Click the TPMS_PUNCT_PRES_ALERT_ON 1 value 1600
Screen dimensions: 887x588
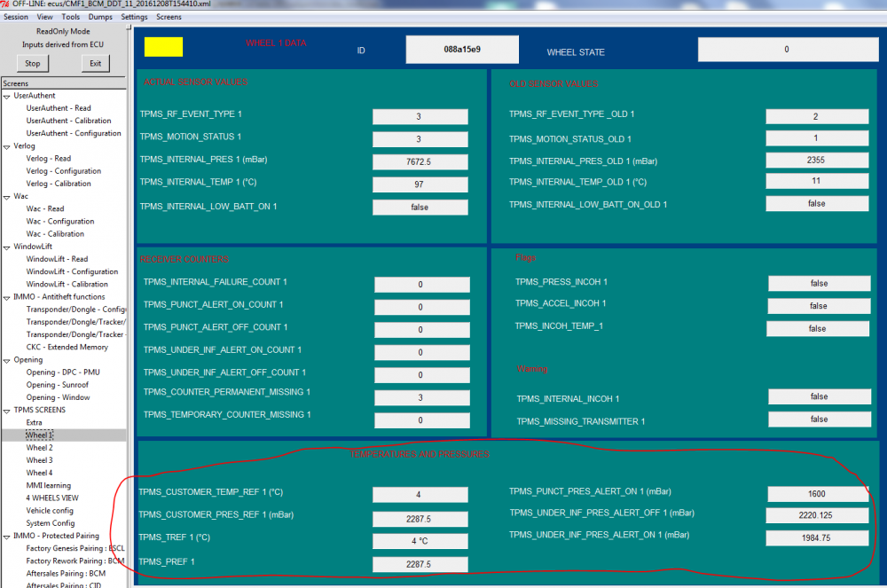tap(818, 494)
